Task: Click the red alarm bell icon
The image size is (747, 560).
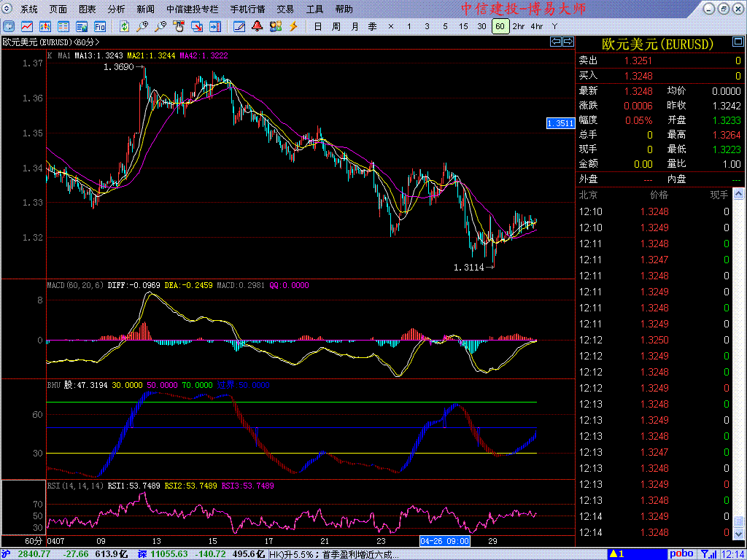Action: coord(257,26)
